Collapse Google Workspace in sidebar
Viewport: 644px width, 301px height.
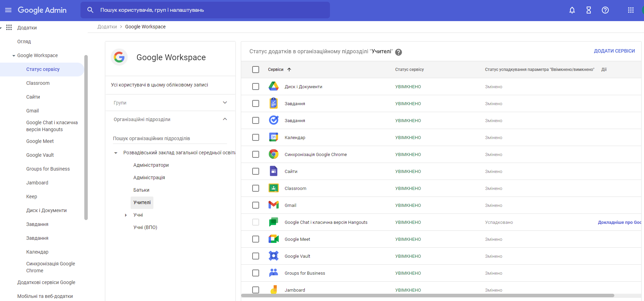(14, 56)
